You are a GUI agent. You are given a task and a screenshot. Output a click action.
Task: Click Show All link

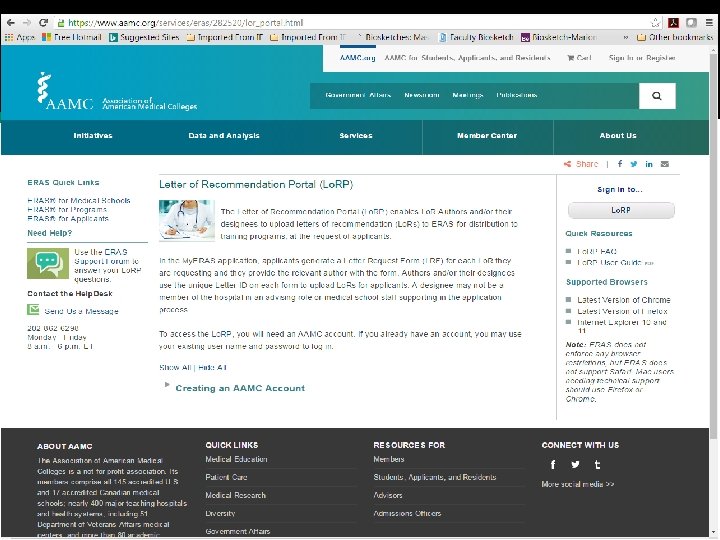tap(175, 367)
